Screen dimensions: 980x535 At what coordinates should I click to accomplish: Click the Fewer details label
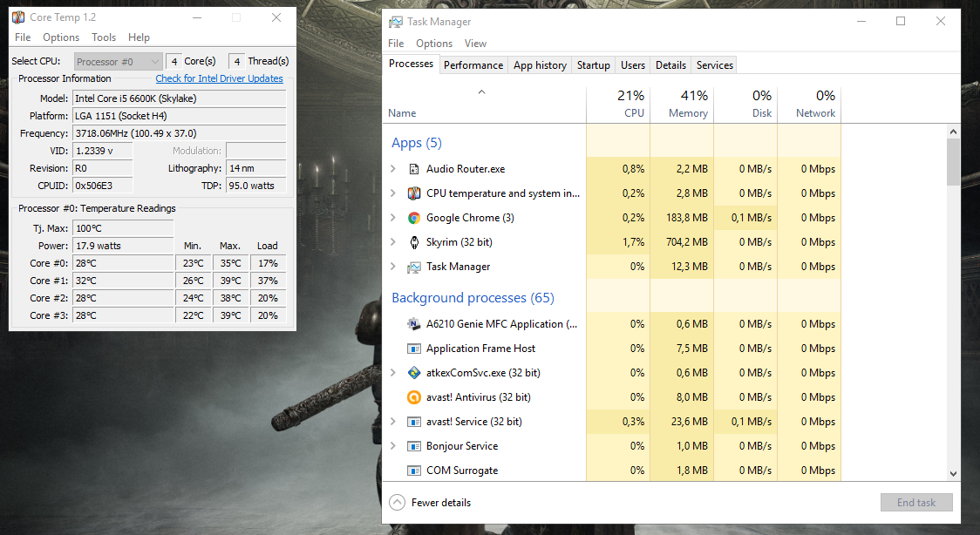pos(440,503)
